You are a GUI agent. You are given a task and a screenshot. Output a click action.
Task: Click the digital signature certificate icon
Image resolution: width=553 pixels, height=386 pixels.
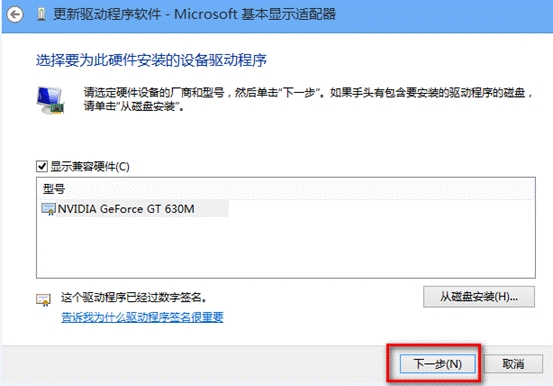coord(43,300)
